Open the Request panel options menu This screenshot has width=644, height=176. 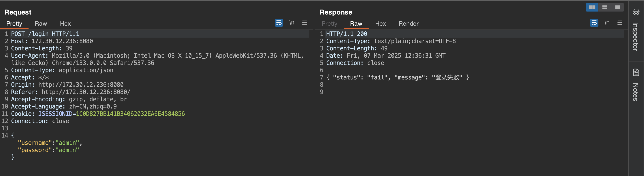[305, 23]
